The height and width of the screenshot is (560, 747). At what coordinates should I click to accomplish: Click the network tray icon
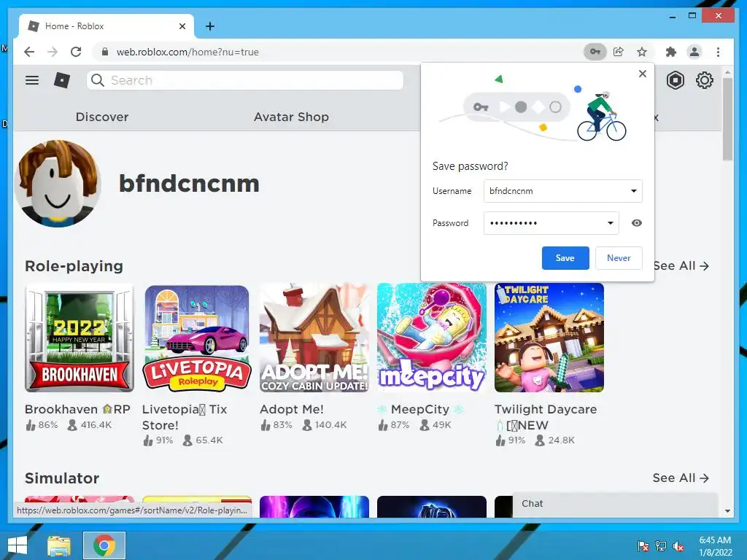(x=660, y=546)
